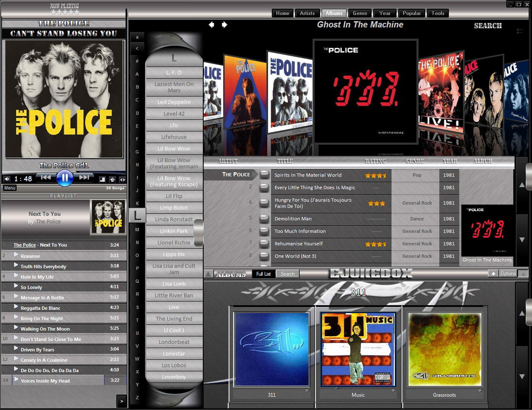
Task: Jump to letter M in the alphabet index
Action: [137, 230]
